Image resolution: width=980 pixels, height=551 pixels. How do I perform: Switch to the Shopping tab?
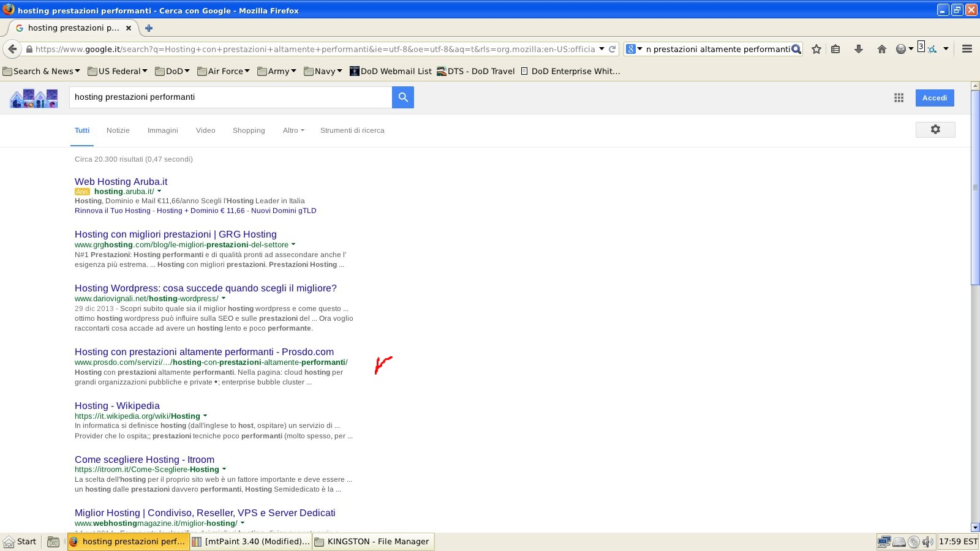(x=249, y=130)
